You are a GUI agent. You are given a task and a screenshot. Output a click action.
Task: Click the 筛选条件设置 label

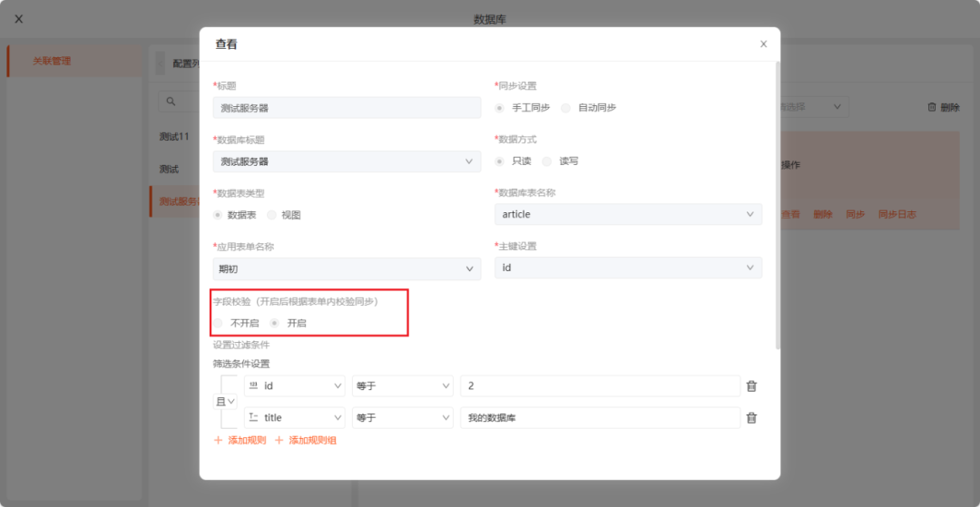(x=241, y=364)
